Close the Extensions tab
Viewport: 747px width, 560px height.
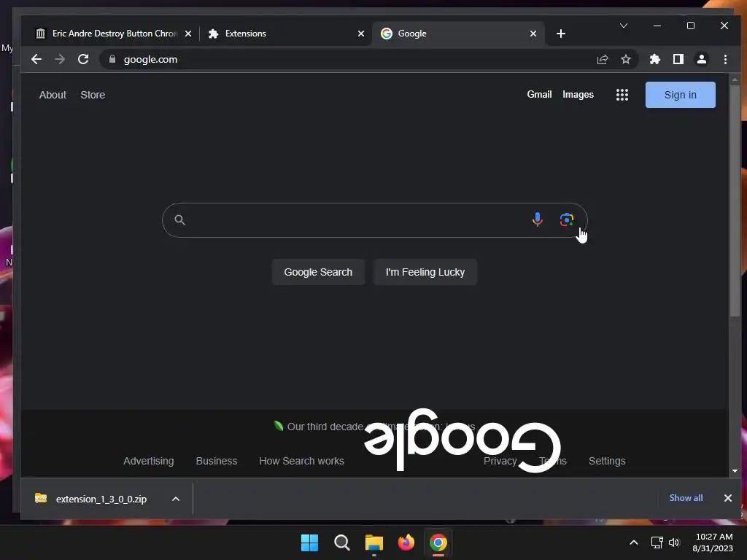tap(361, 34)
